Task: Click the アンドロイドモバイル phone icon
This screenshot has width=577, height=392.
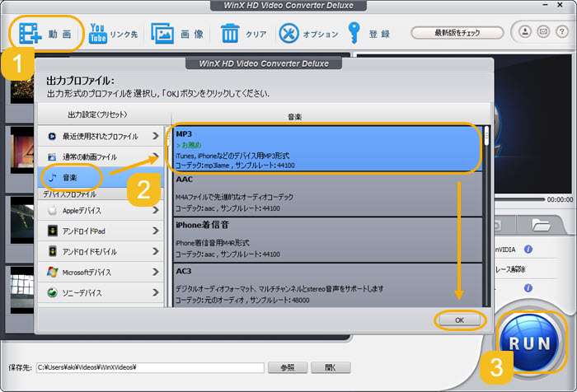Action: point(53,251)
